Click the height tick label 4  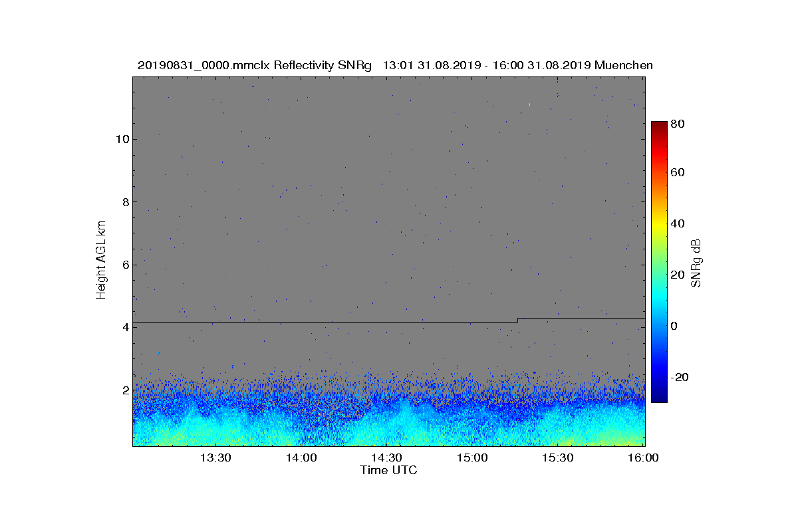[x=125, y=327]
